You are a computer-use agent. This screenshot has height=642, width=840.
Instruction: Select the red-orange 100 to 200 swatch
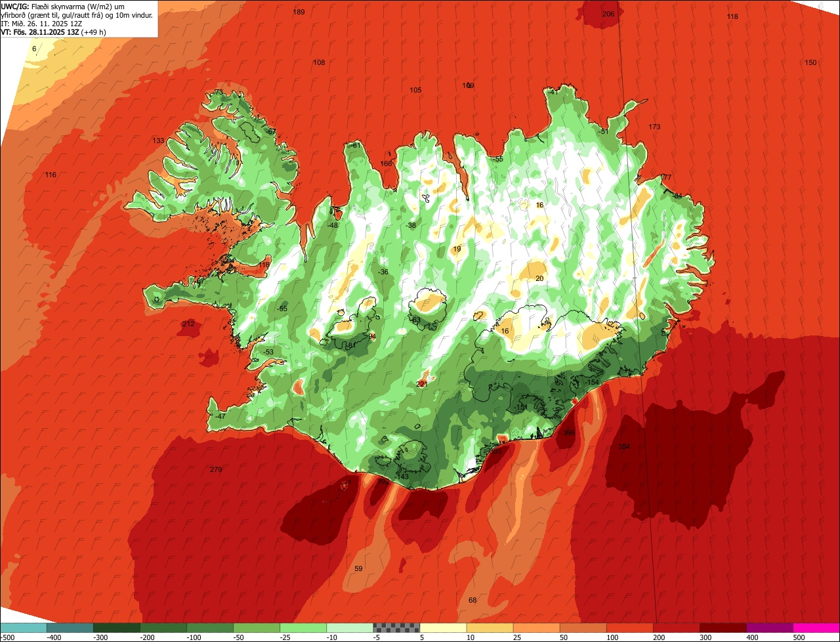(x=629, y=628)
